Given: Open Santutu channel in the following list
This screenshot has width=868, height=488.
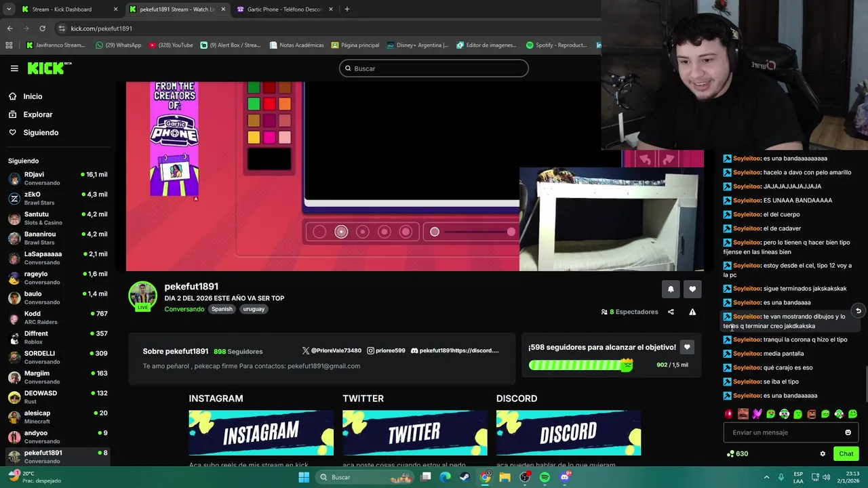Looking at the screenshot, I should (58, 218).
